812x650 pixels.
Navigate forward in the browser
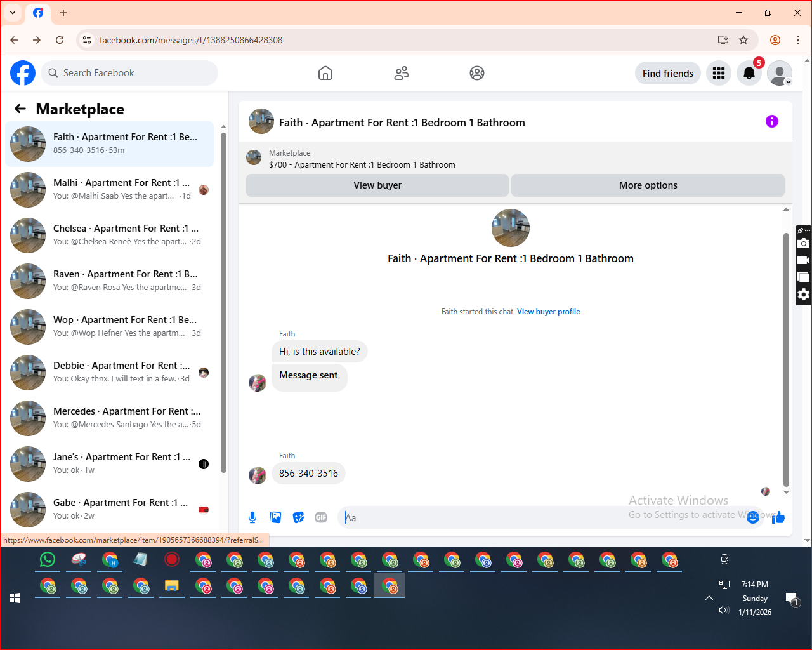[x=37, y=40]
